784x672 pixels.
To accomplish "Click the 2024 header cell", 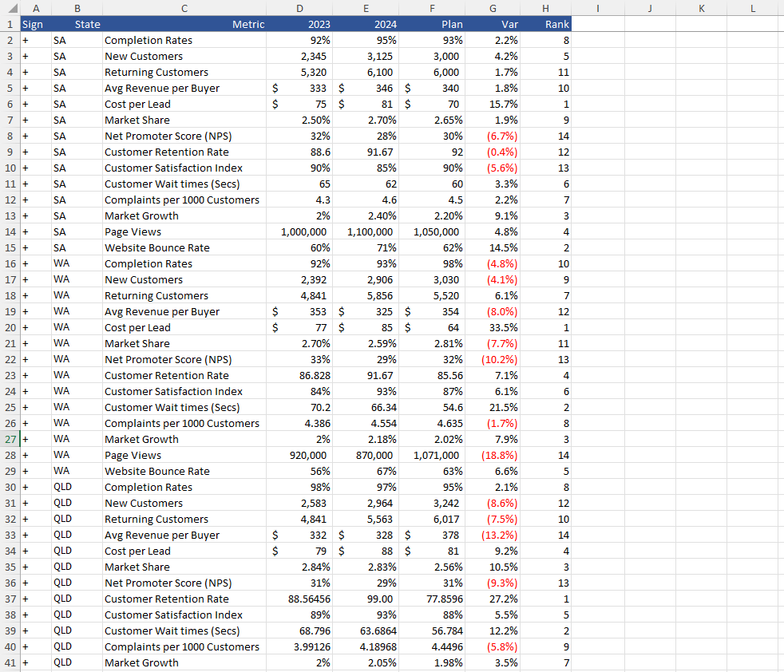I will tap(366, 24).
